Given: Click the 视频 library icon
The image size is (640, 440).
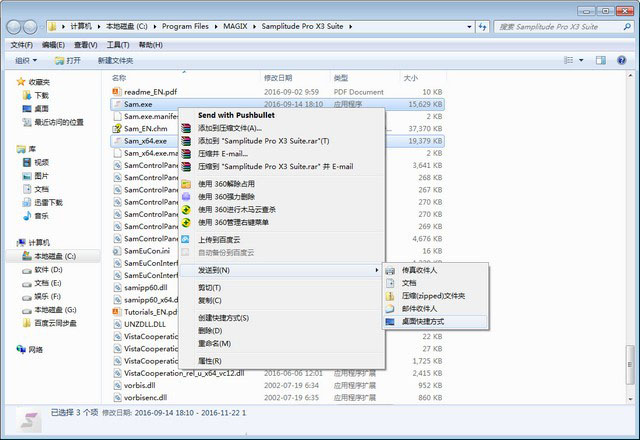Looking at the screenshot, I should coord(27,162).
